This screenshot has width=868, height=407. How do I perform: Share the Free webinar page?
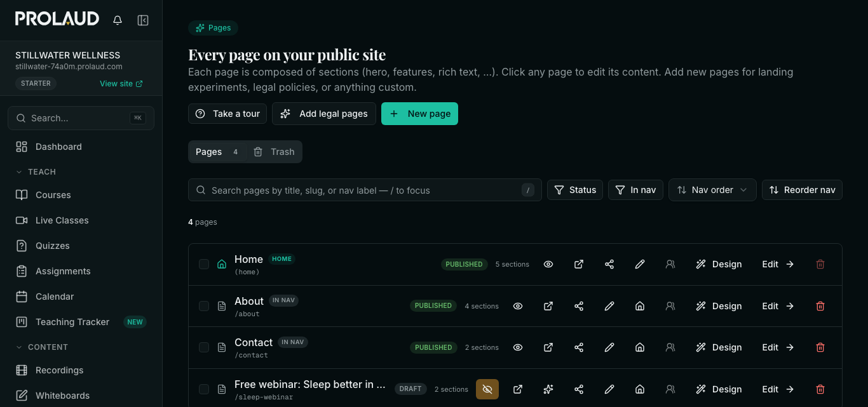[x=579, y=389]
